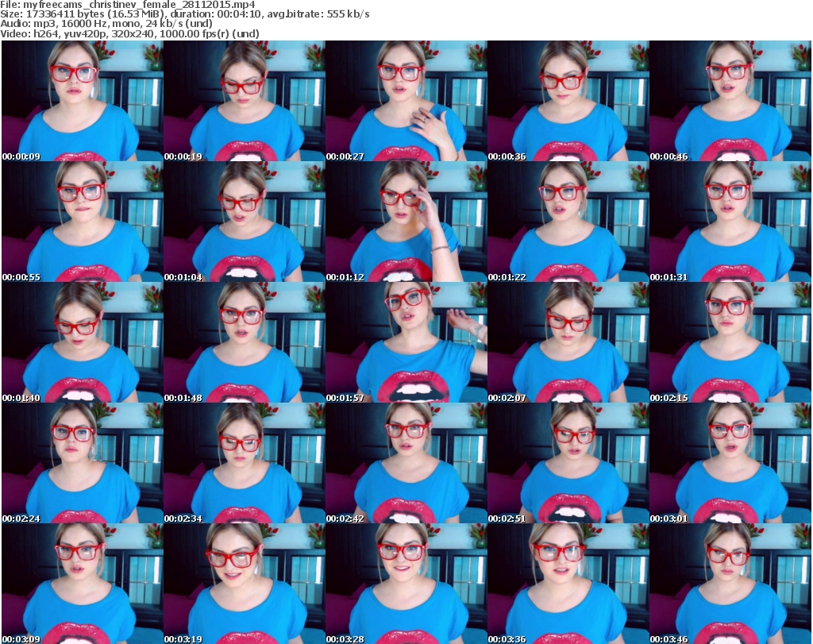The height and width of the screenshot is (644, 813).
Task: Select the thumbnail stamped 00:00:09
Action: pos(83,101)
